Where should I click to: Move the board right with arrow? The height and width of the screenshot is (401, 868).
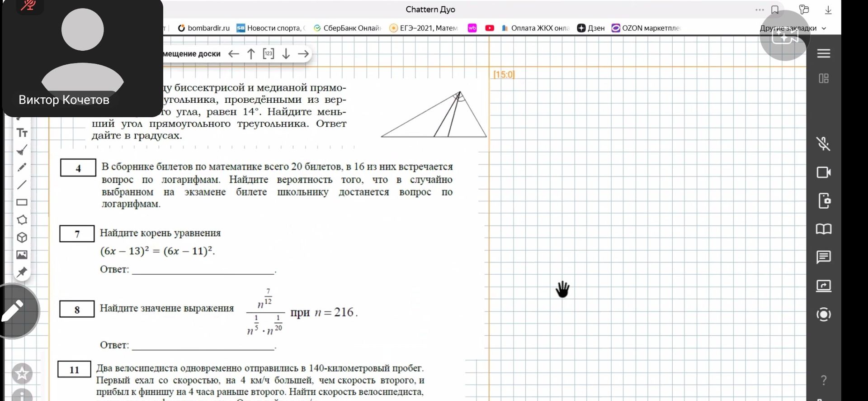[303, 54]
